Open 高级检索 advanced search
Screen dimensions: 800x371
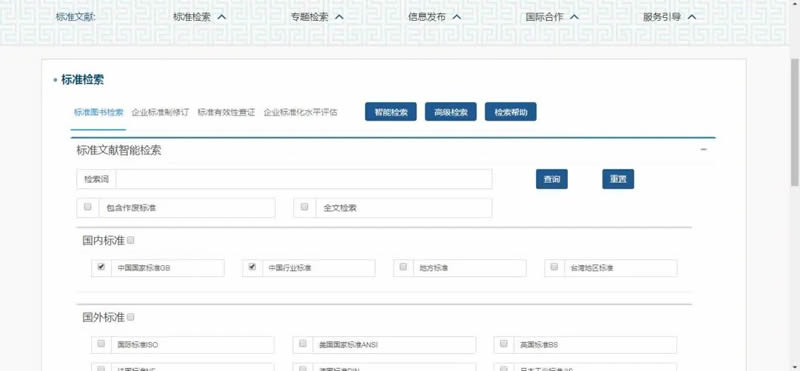pyautogui.click(x=451, y=112)
